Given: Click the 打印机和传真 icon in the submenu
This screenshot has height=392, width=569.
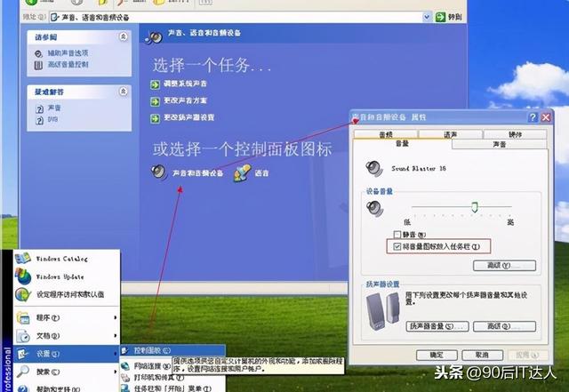Looking at the screenshot, I should tap(125, 378).
